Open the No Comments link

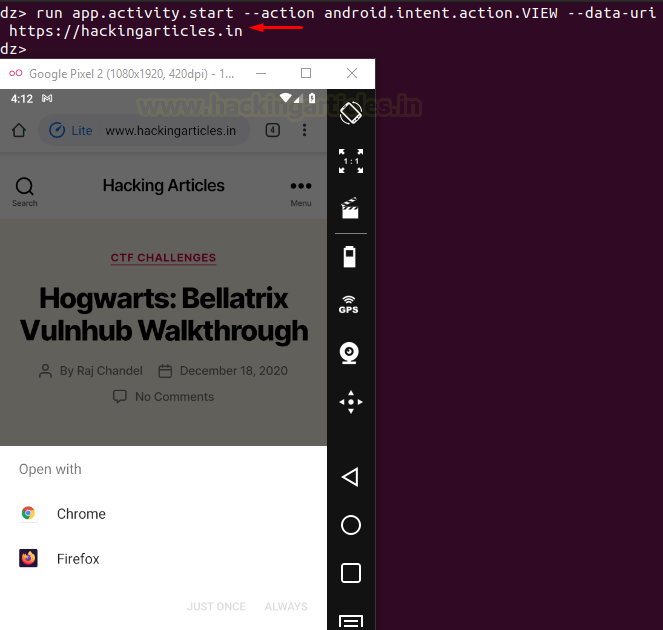(x=174, y=397)
